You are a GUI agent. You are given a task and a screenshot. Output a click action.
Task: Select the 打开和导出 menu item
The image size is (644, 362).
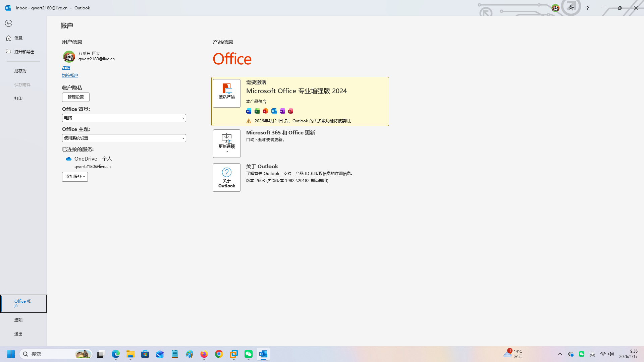point(24,52)
